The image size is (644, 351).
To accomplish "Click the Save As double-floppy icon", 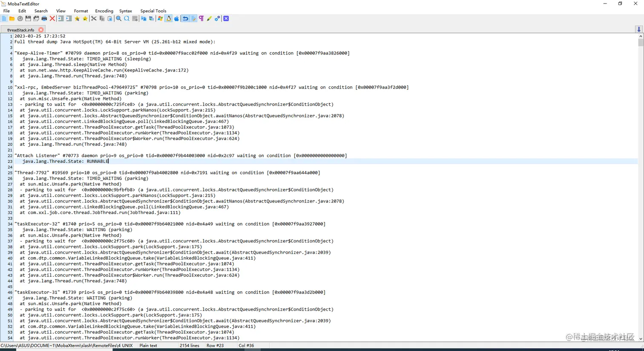I will click(36, 19).
